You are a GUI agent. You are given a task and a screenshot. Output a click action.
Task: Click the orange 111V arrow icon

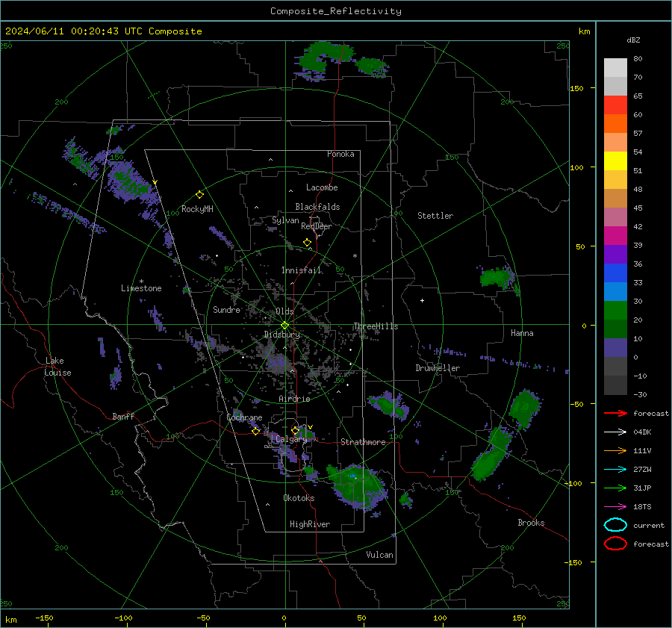tap(615, 450)
